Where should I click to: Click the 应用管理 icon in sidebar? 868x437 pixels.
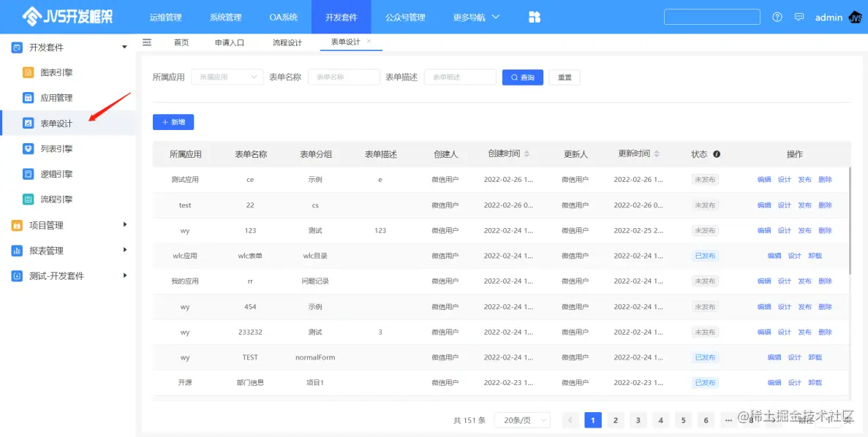29,98
